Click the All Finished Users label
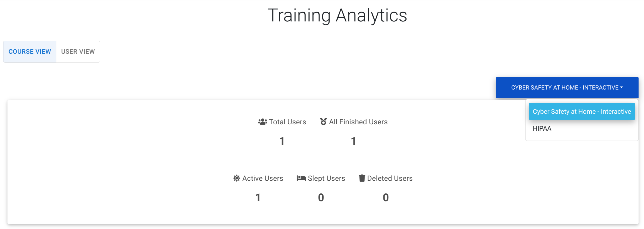Viewport: 644px width, 229px height. [x=358, y=122]
